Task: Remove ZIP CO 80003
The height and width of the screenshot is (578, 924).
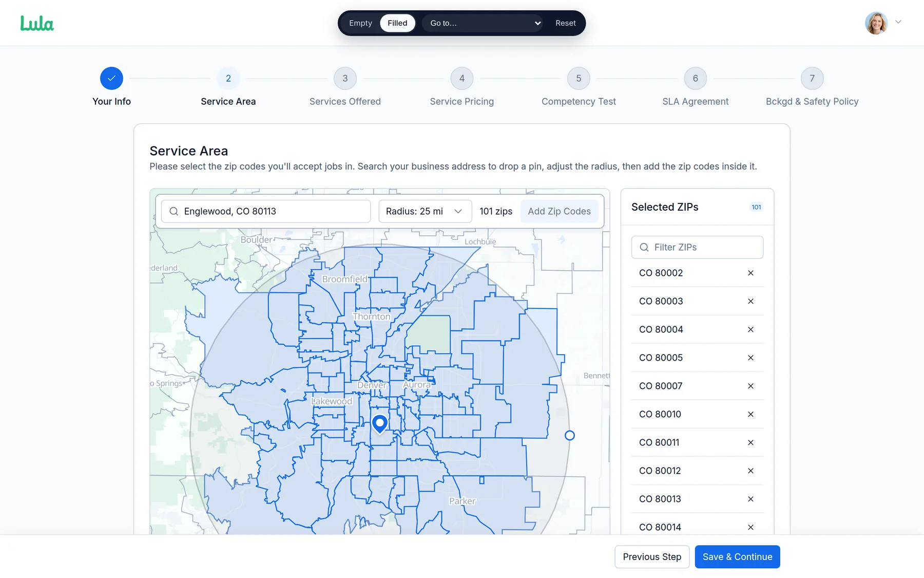Action: point(750,301)
